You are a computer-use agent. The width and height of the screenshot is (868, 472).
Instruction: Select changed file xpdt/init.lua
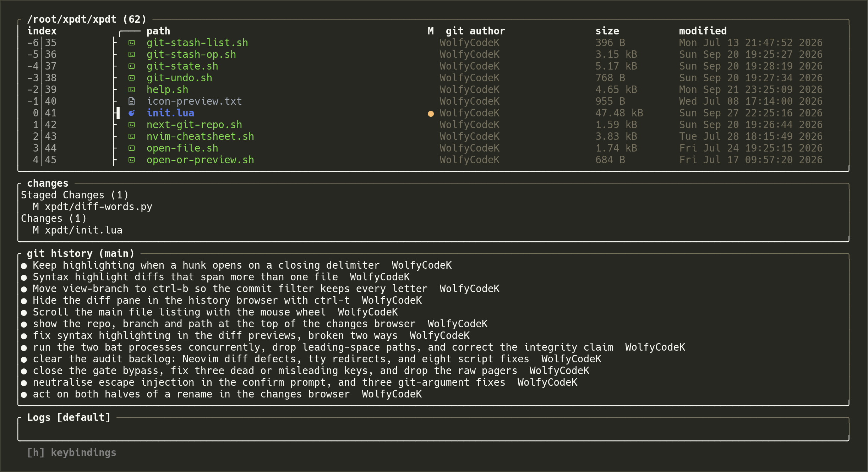point(78,230)
